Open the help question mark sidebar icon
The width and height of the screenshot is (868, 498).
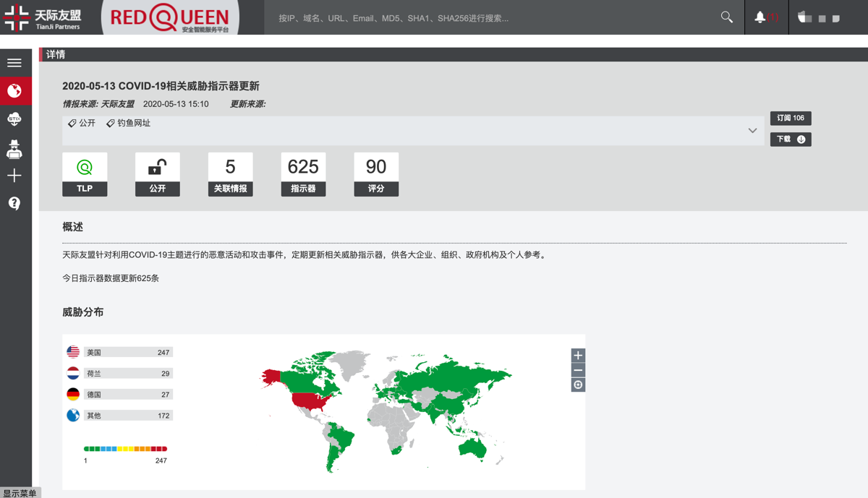point(14,204)
